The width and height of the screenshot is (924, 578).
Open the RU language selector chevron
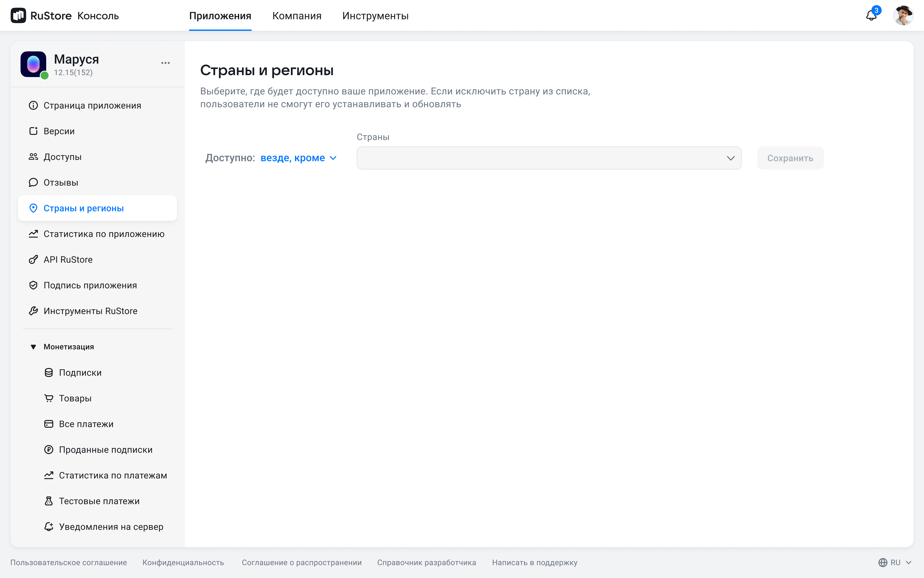pyautogui.click(x=909, y=563)
